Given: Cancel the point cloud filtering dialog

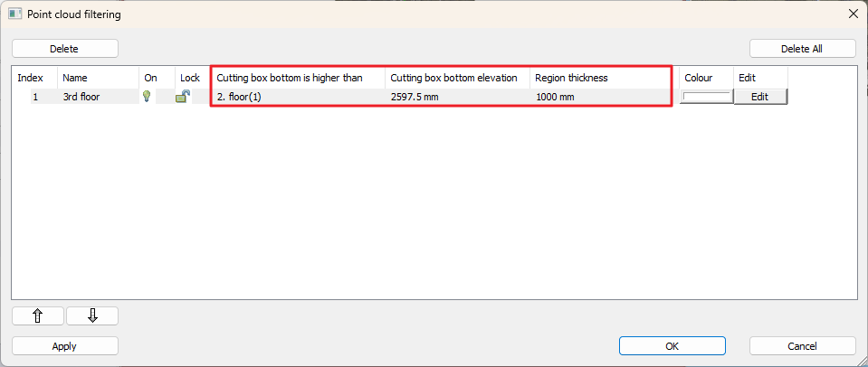Looking at the screenshot, I should pos(802,345).
